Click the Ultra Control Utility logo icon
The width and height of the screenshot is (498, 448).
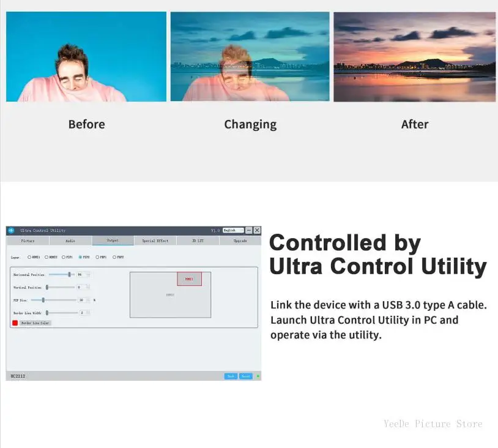click(x=12, y=230)
